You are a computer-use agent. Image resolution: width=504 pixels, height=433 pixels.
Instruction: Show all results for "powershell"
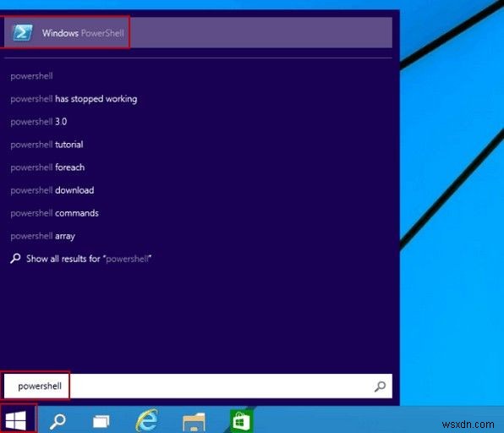click(80, 259)
